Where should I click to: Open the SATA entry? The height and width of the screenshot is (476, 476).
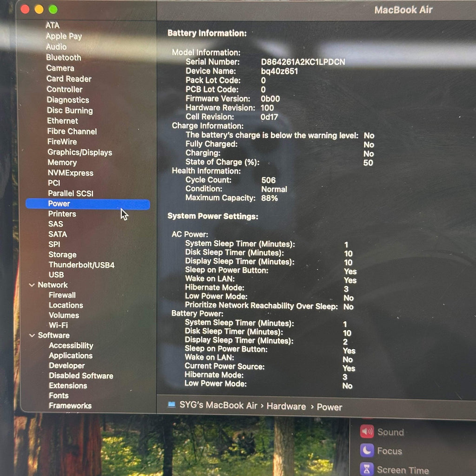click(x=58, y=234)
